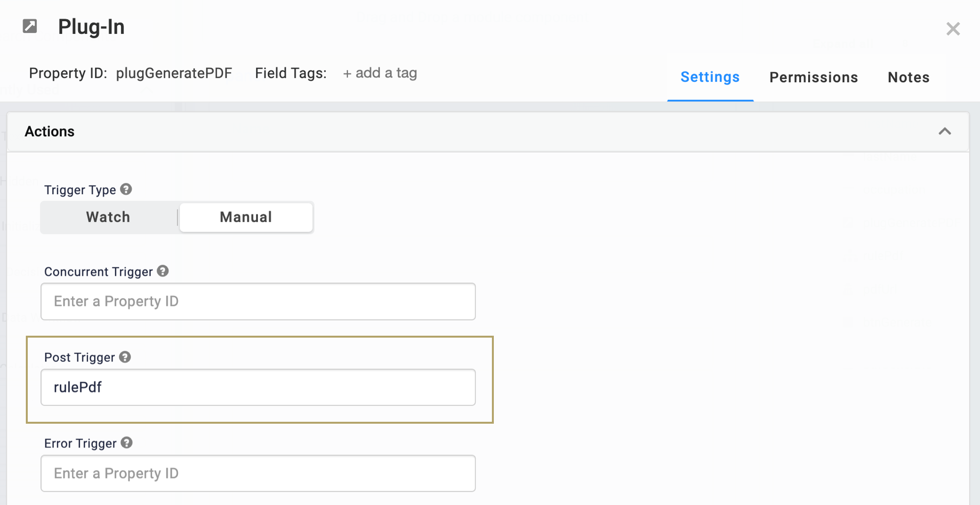Screen dimensions: 980x505
Task: Switch to the Notes tab
Action: coord(908,77)
